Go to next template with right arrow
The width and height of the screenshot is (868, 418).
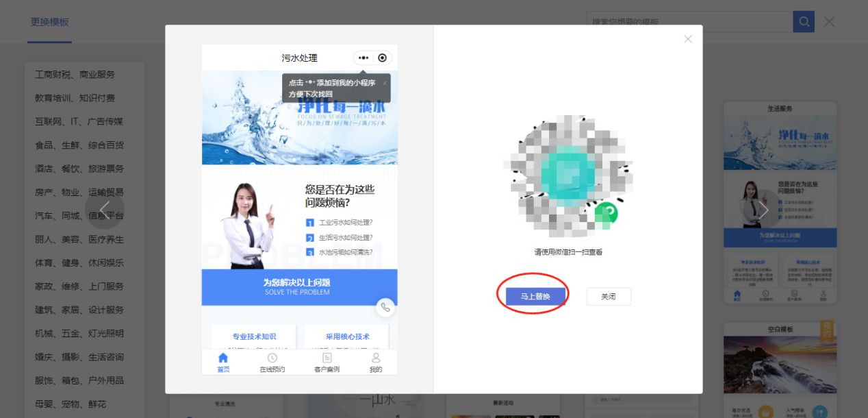click(x=763, y=209)
